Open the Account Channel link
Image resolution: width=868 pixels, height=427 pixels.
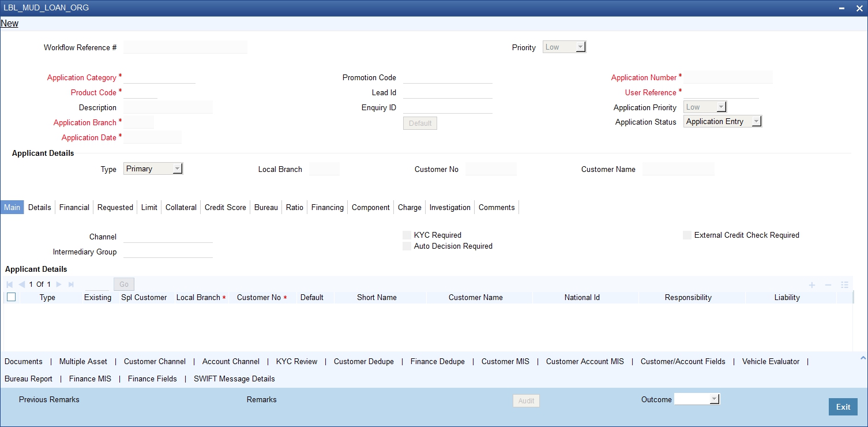coord(231,361)
